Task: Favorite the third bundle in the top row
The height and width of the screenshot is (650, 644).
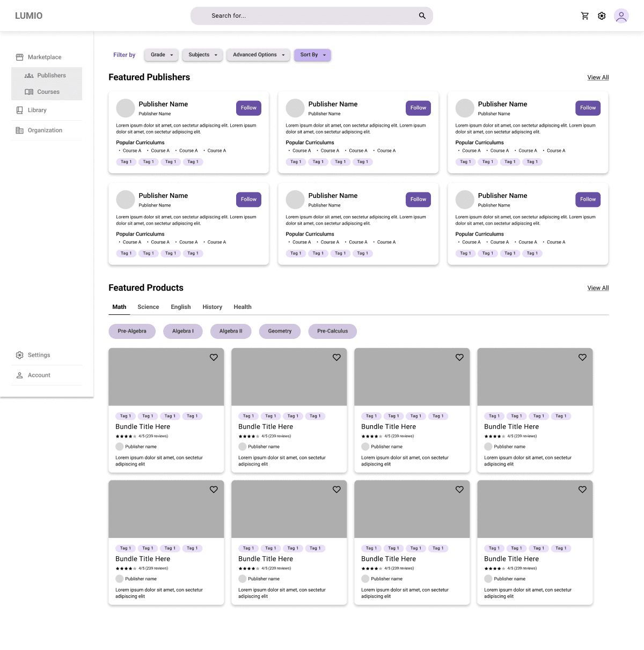Action: click(x=459, y=357)
